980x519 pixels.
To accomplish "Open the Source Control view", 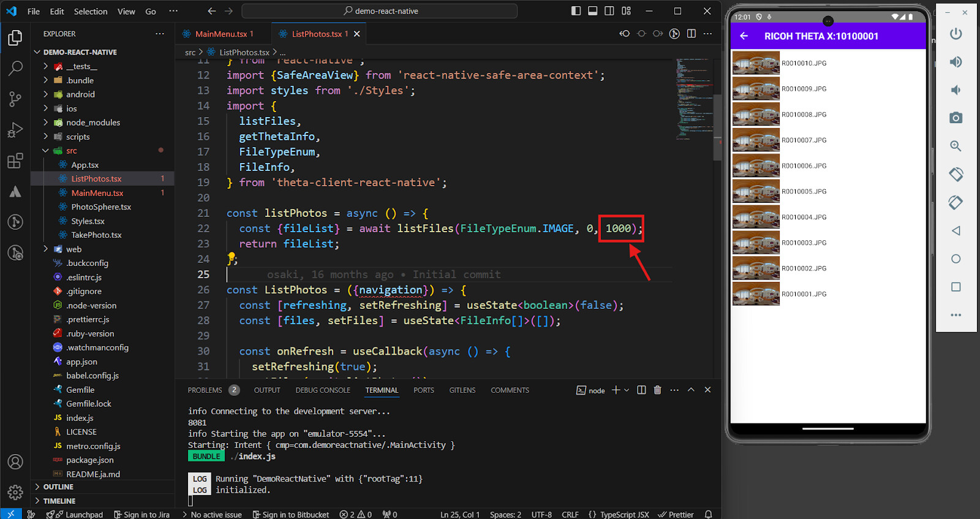I will 15,99.
